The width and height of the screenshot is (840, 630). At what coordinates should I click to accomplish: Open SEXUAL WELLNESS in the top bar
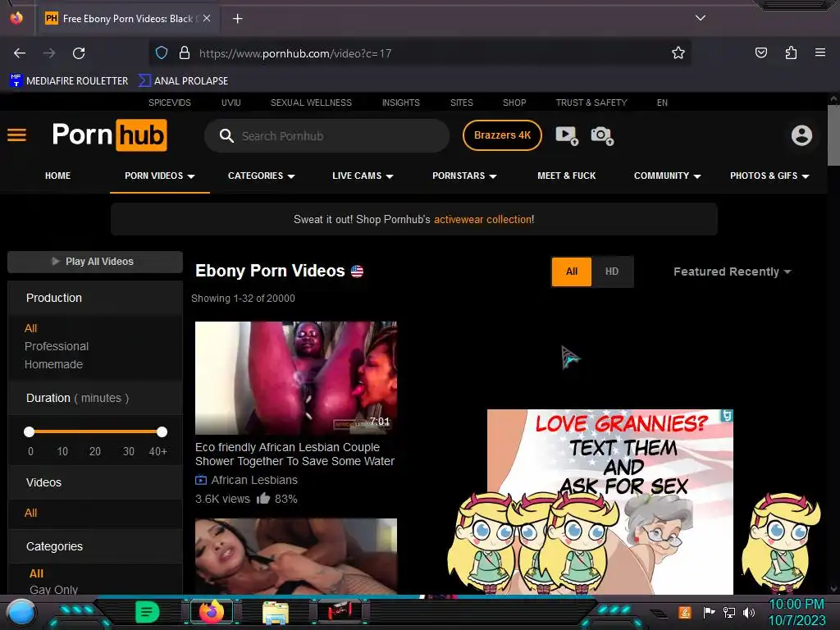pyautogui.click(x=311, y=103)
